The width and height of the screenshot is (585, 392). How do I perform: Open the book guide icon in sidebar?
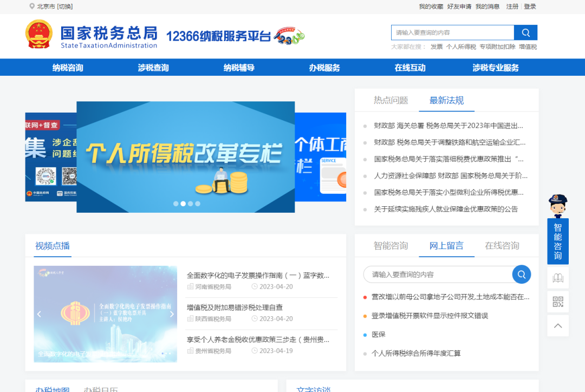click(x=558, y=278)
